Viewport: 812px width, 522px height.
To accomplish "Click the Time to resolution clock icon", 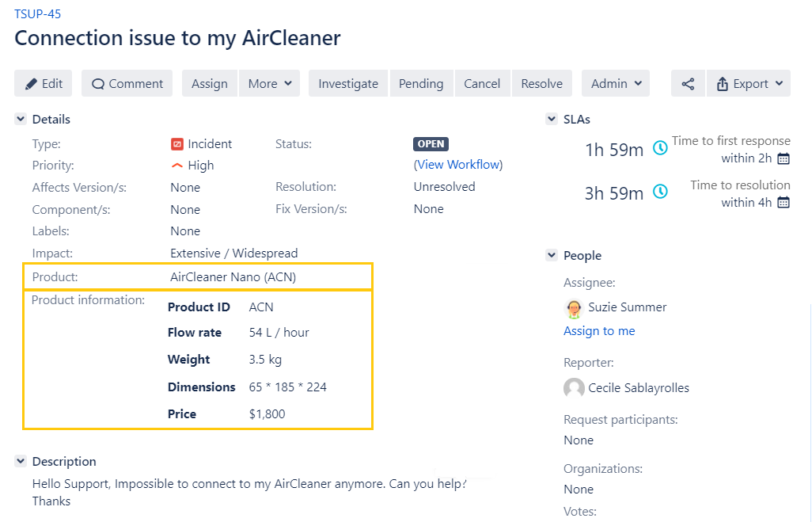I will pos(659,192).
